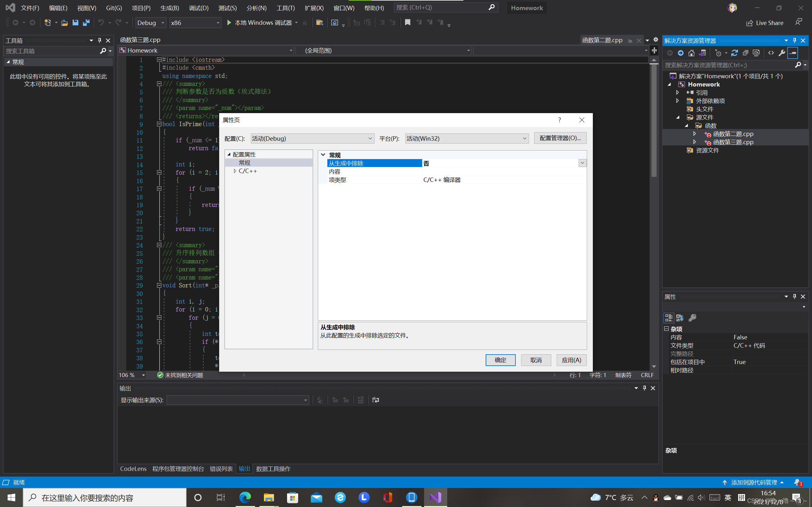The height and width of the screenshot is (507, 812).
Task: Click the wrench Properties icon in Solution Explorer
Action: (782, 53)
